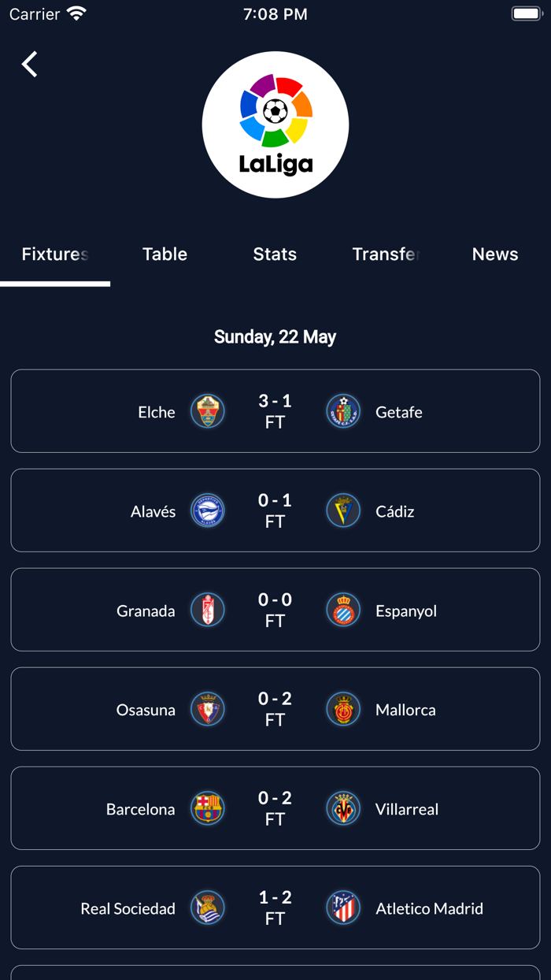Viewport: 551px width, 980px height.
Task: Tap the Alavés club crest
Action: click(208, 510)
